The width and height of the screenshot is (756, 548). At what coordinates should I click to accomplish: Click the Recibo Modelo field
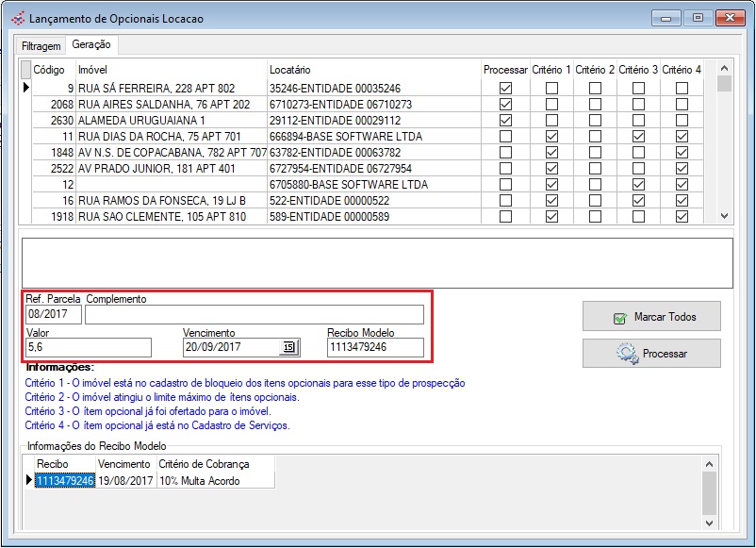point(375,347)
